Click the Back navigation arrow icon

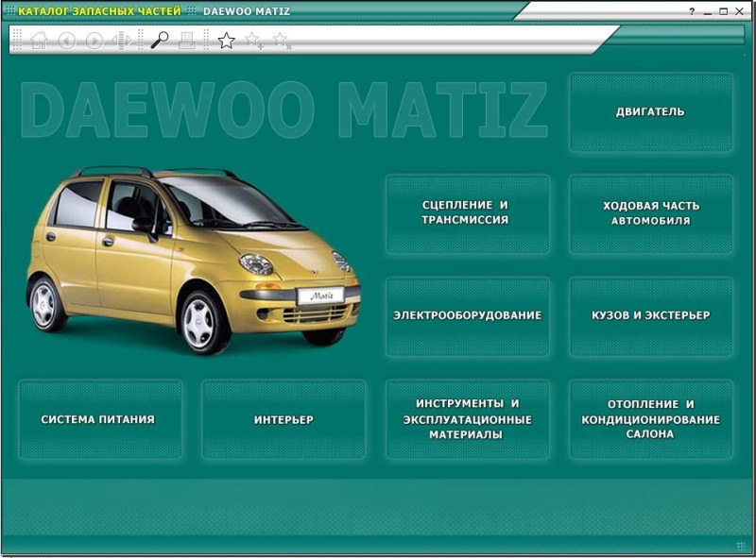[x=66, y=41]
